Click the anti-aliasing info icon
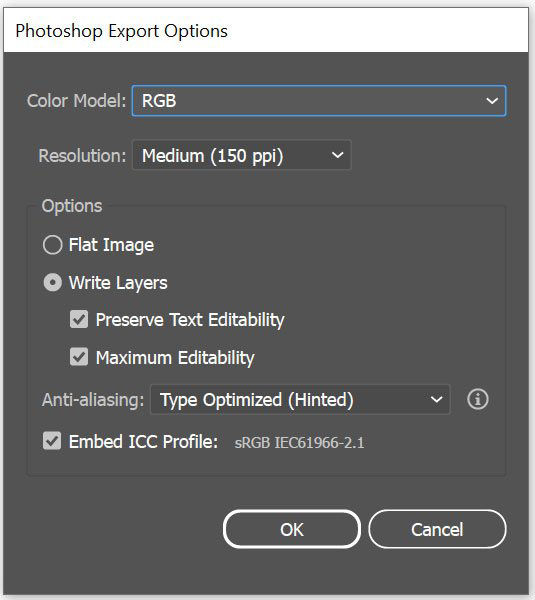 [478, 400]
